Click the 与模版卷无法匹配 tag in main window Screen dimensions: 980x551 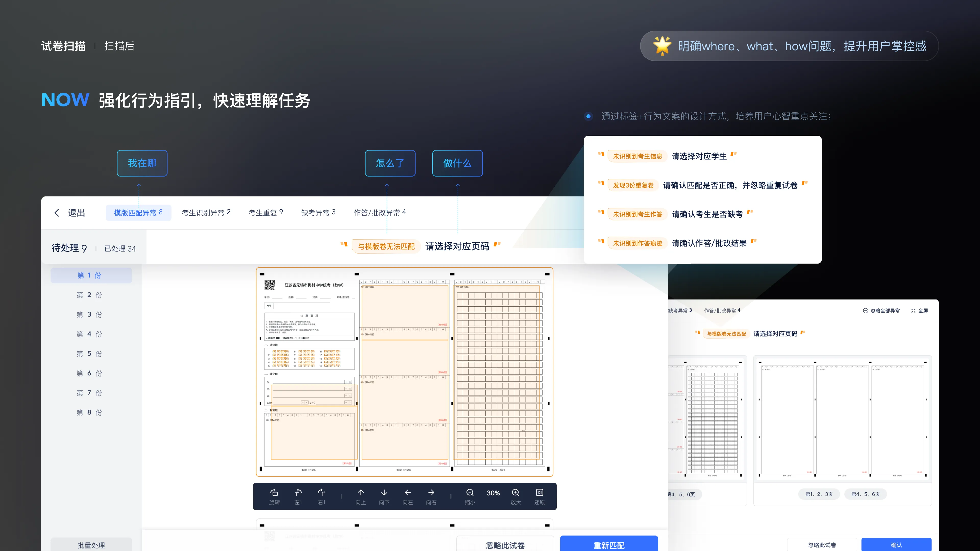click(386, 246)
